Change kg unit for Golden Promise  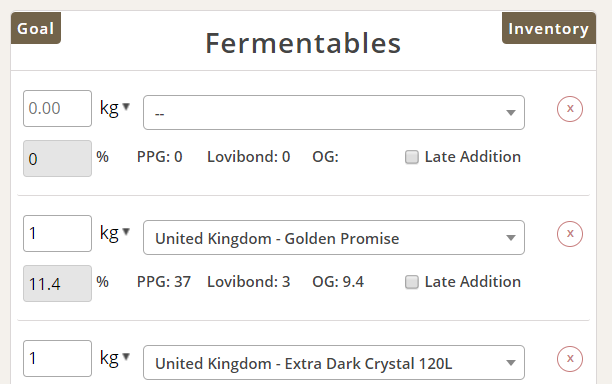[115, 233]
